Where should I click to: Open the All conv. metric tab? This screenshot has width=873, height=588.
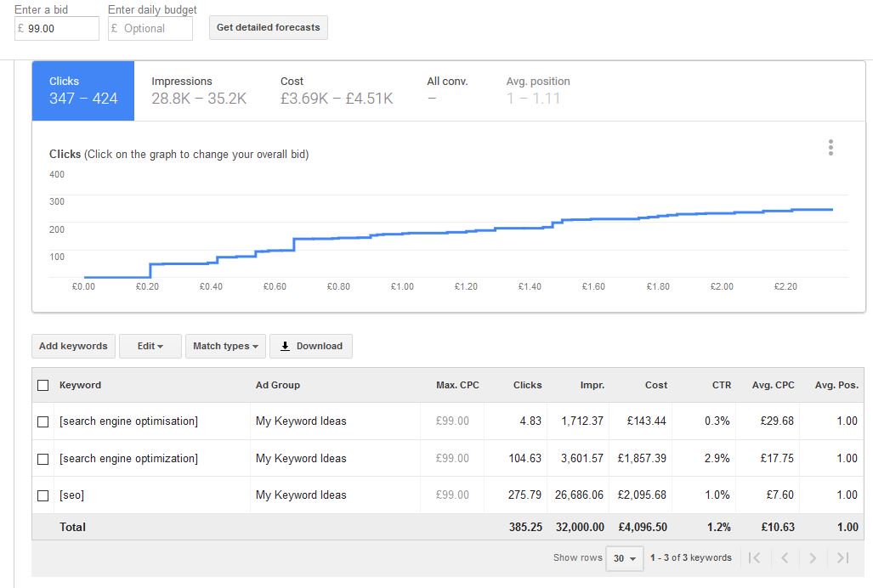pyautogui.click(x=447, y=91)
